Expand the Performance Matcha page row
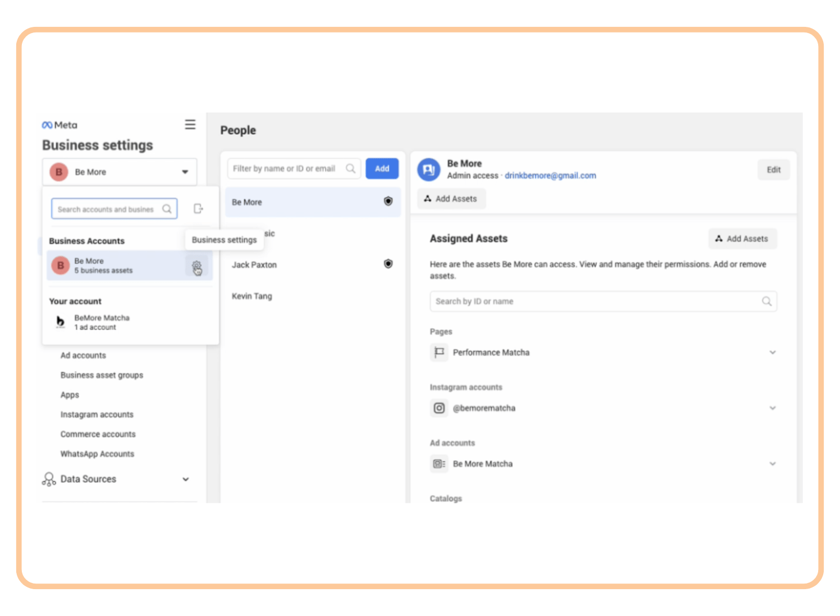This screenshot has width=840, height=616. tap(773, 352)
